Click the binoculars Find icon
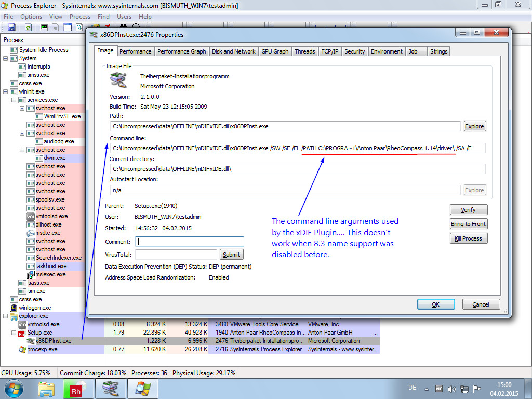Screen dimensions: 532x399 [123, 26]
